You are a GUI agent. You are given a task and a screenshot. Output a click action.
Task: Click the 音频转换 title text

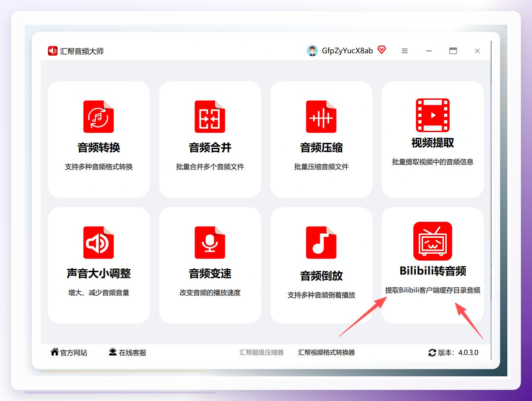(98, 148)
